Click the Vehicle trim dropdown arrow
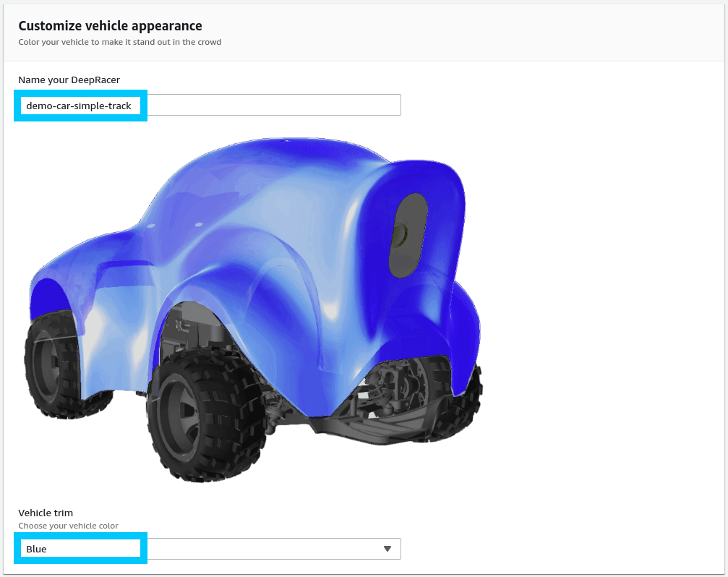The height and width of the screenshot is (577, 728). (387, 549)
